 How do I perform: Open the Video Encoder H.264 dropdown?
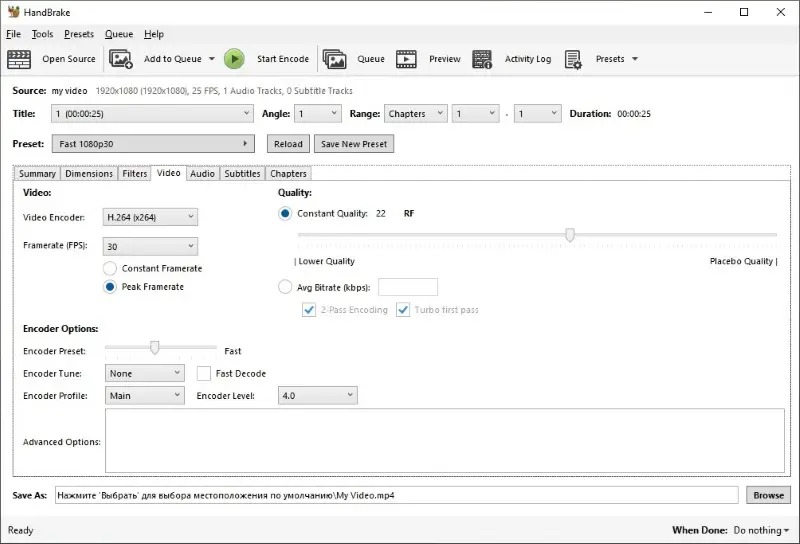click(x=150, y=217)
